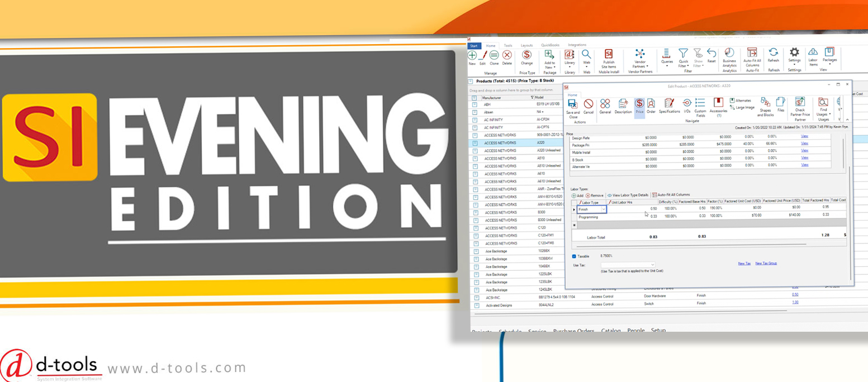Go to the Order section
This screenshot has width=868, height=382.
pyautogui.click(x=651, y=106)
